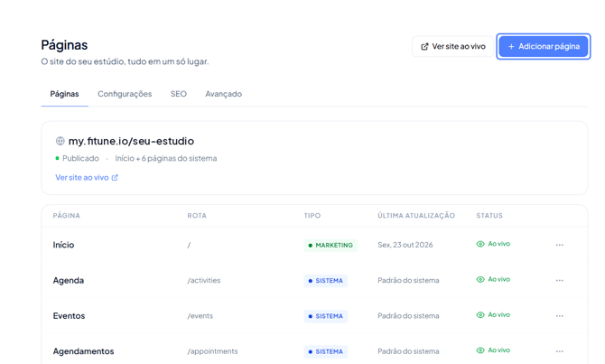Click the plus icon in Adicionar página
This screenshot has width=605, height=364.
click(511, 47)
